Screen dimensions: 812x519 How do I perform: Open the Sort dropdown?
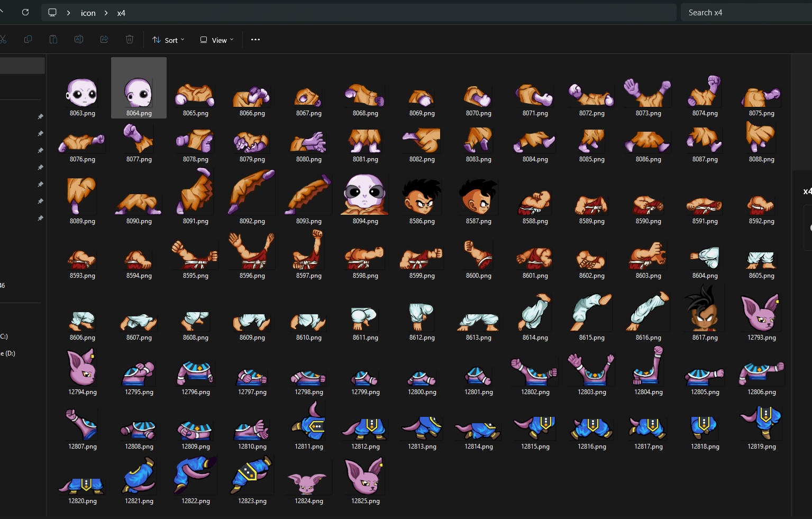tap(169, 40)
